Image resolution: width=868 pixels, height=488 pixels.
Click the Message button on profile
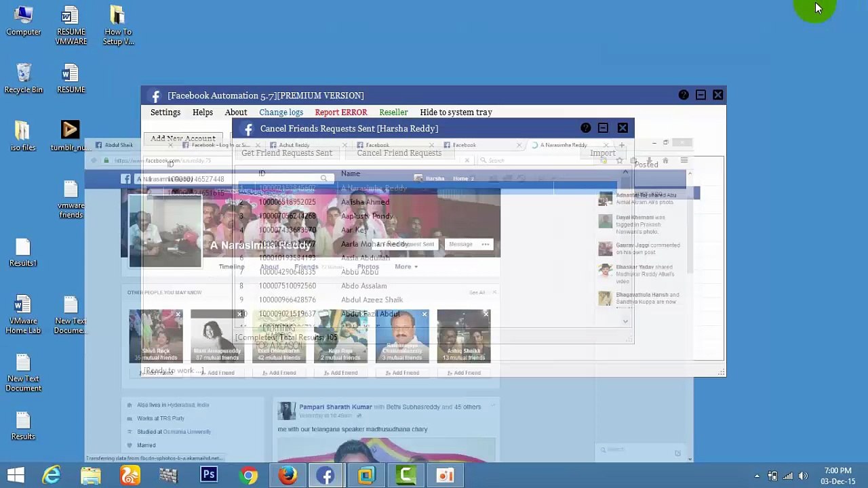(460, 245)
